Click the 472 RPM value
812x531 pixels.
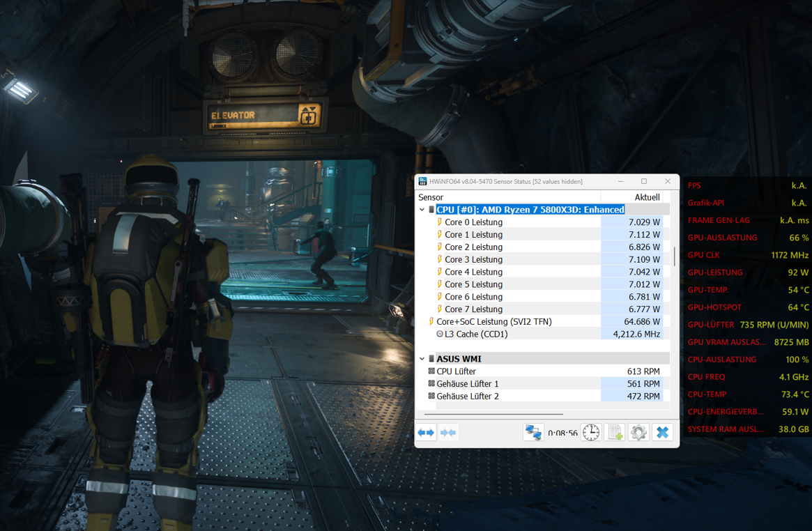click(x=643, y=396)
